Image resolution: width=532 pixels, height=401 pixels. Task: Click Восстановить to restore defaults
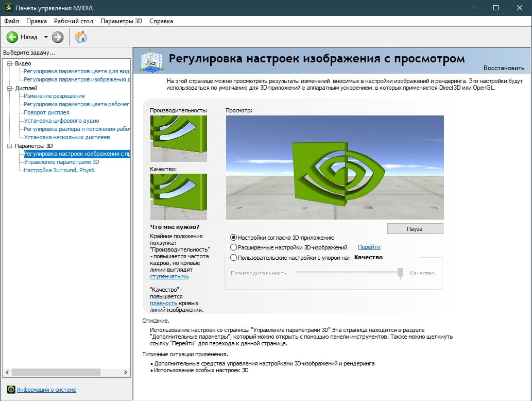(504, 68)
